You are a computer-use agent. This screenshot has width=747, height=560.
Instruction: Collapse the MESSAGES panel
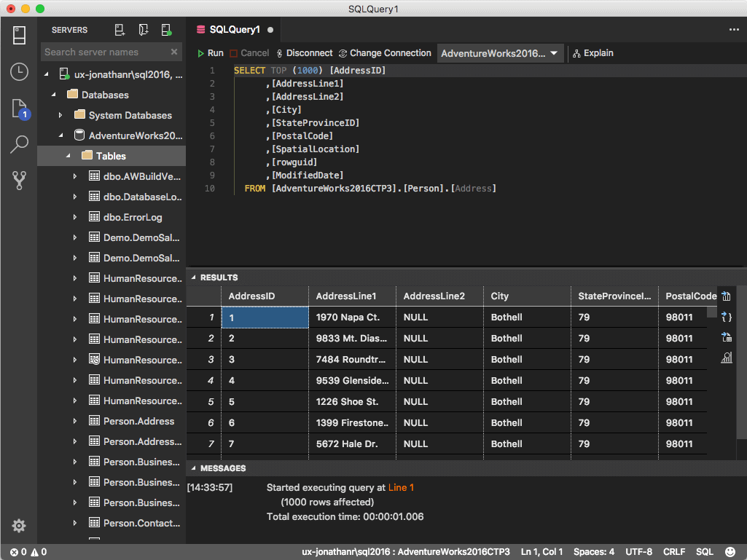click(x=193, y=468)
